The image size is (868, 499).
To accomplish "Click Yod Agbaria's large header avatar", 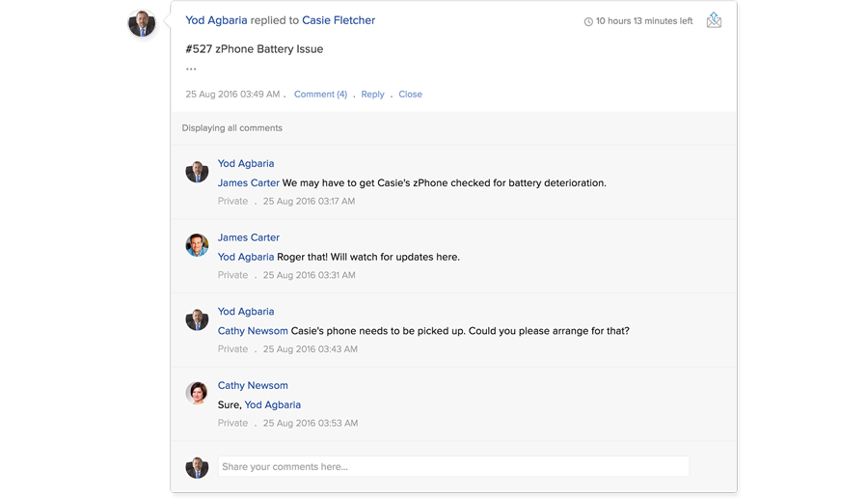I will (x=143, y=24).
